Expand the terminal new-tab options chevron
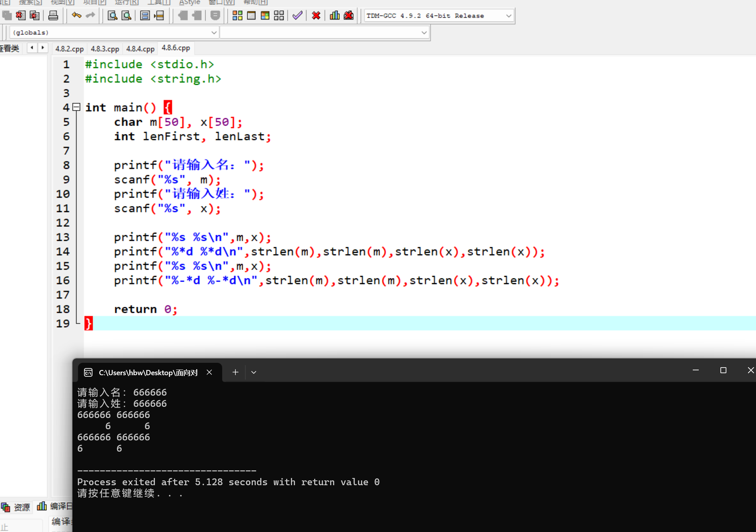The height and width of the screenshot is (532, 756). coord(254,372)
